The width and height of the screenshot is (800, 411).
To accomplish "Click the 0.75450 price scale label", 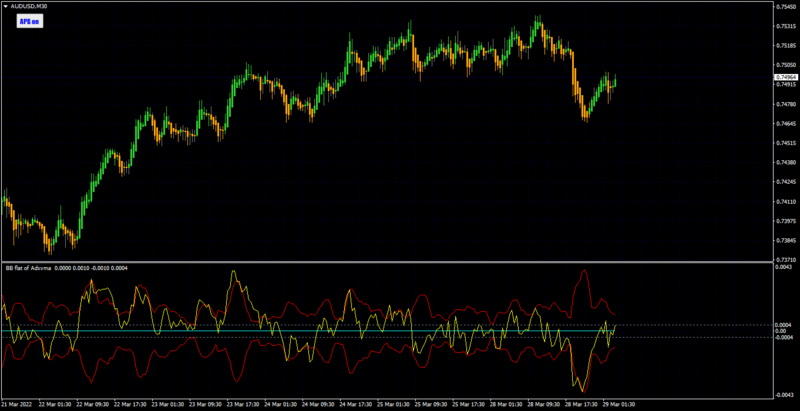I will [x=786, y=7].
